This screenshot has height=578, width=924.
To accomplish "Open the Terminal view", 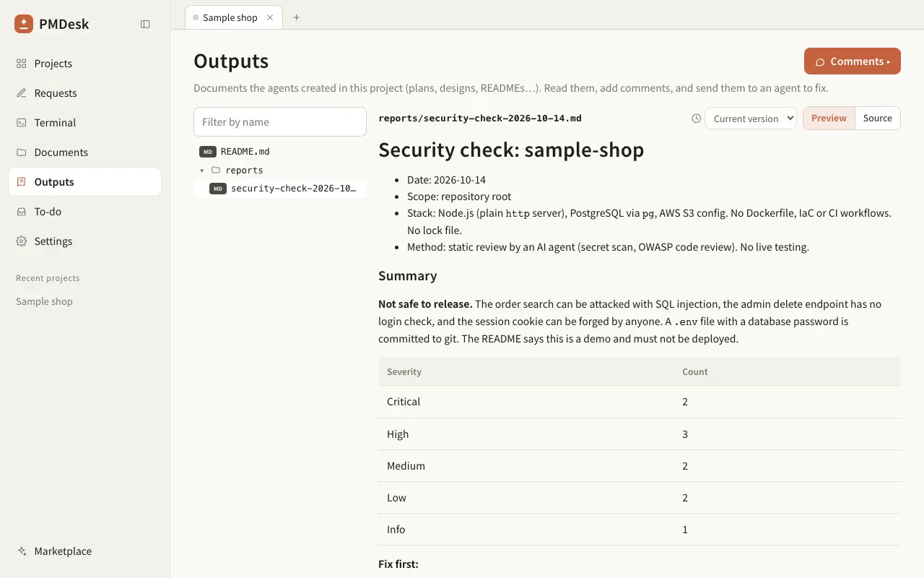I will pyautogui.click(x=84, y=123).
